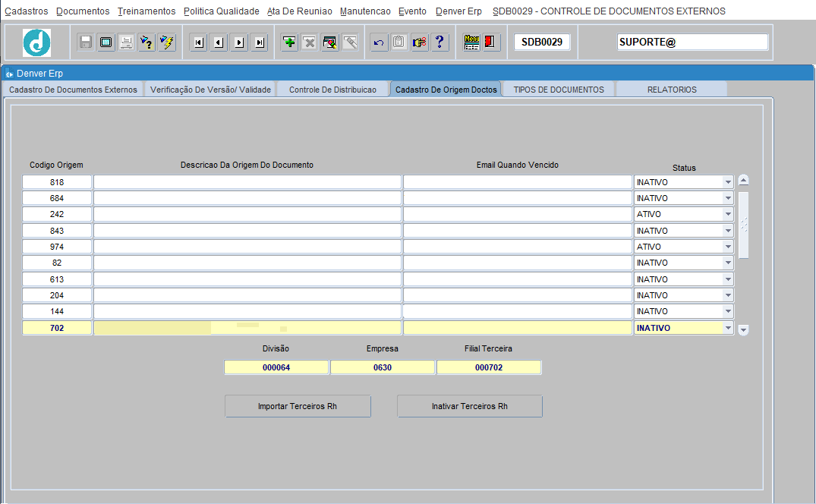Image resolution: width=816 pixels, height=504 pixels.
Task: Go to the last record
Action: (259, 43)
